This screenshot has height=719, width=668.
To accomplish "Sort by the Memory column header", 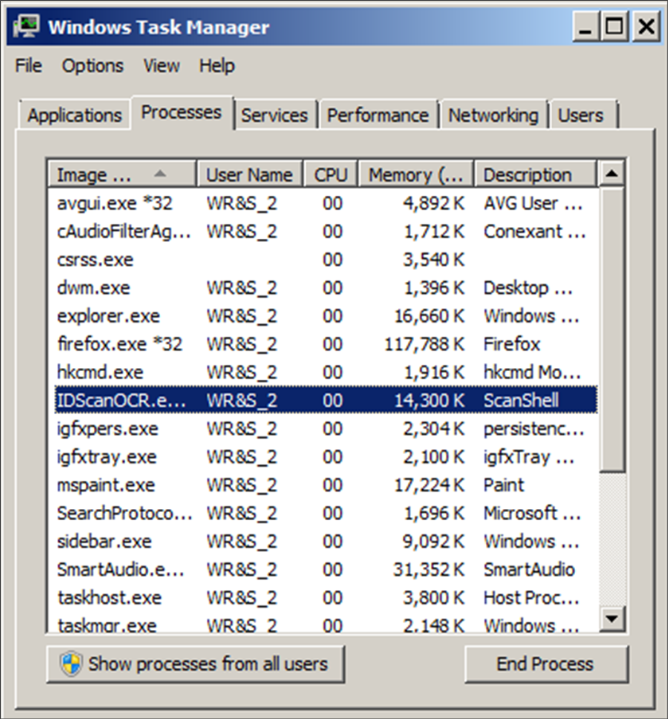I will (416, 175).
